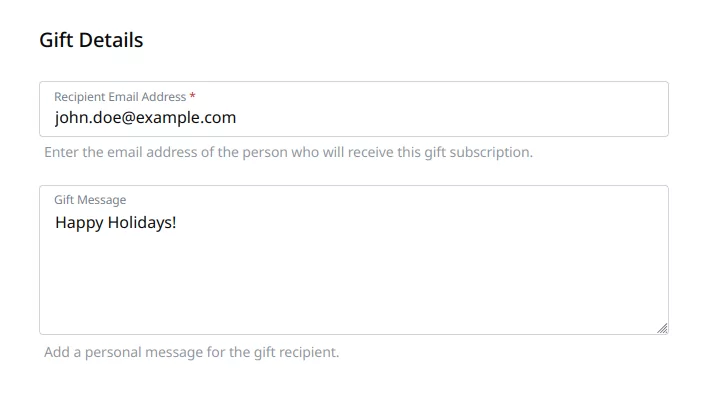Click the 'Gift Details' heading
The image size is (714, 405).
(91, 40)
